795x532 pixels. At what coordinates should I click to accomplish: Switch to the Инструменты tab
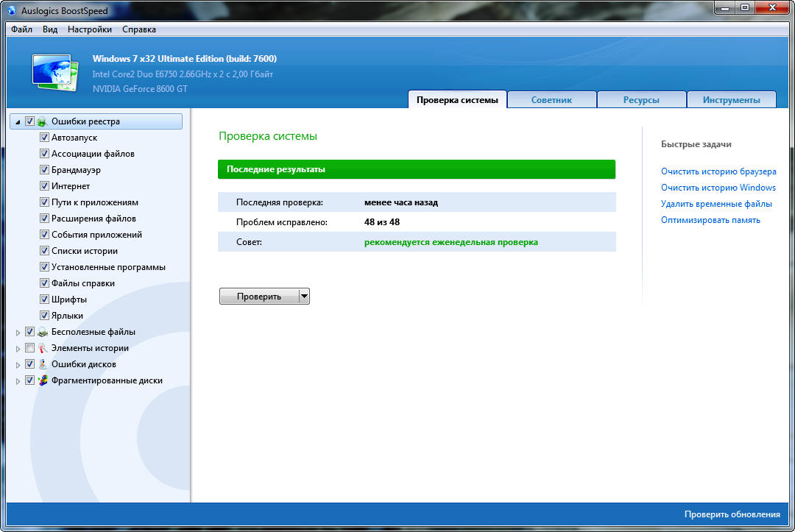(731, 100)
